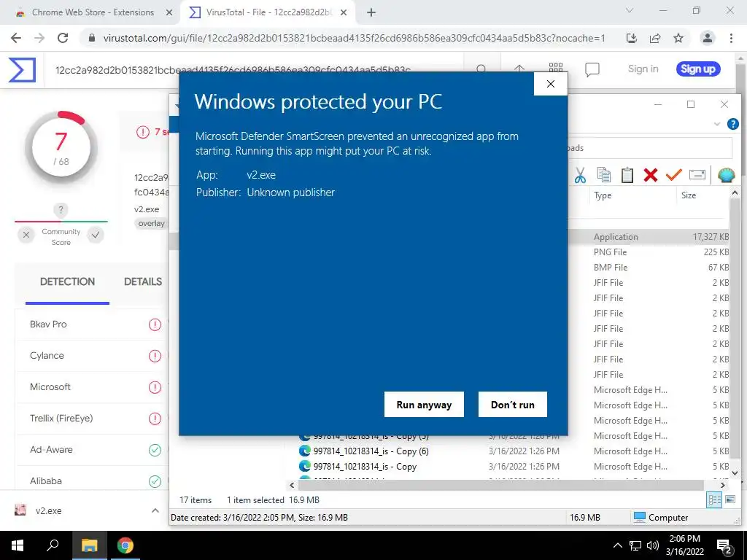Click the taskbar Search magnifier
Image resolution: width=747 pixels, height=560 pixels.
53,545
